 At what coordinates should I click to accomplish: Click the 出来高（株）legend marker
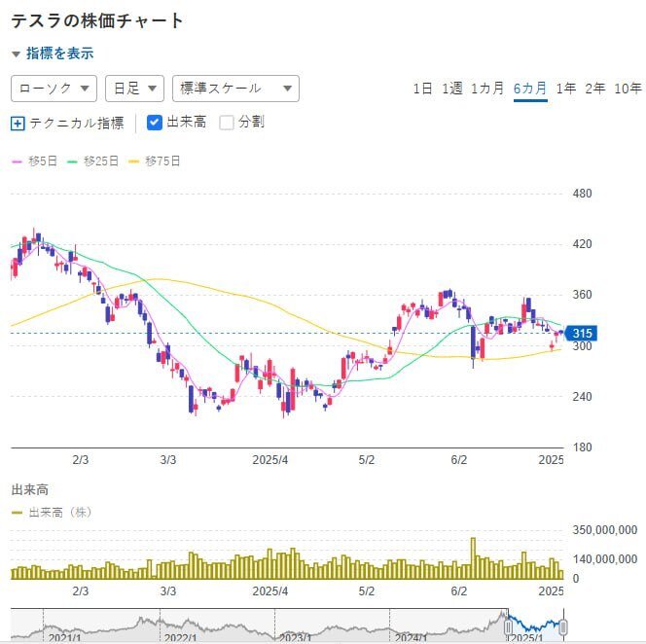pyautogui.click(x=17, y=512)
